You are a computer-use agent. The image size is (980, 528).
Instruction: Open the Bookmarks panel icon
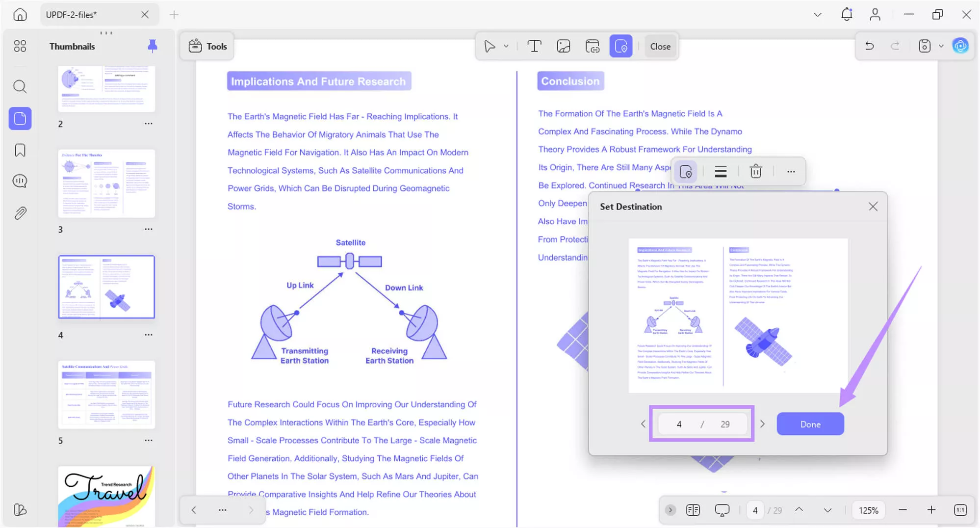pos(20,150)
